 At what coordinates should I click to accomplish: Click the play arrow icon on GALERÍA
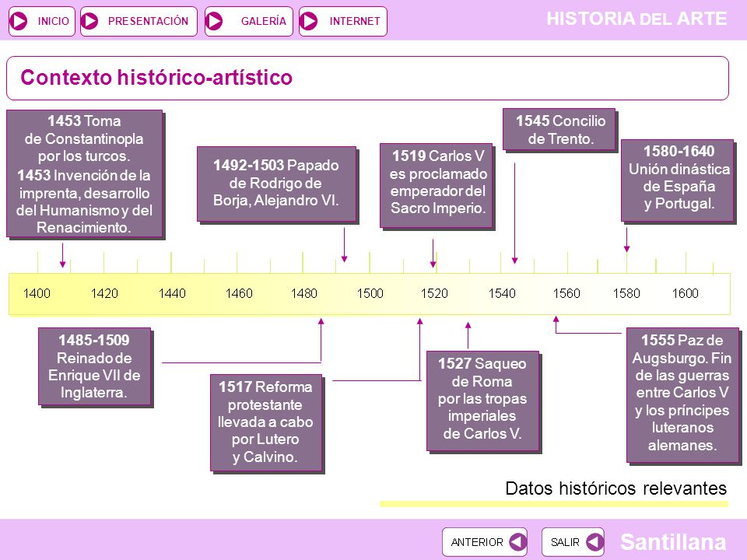pos(215,21)
